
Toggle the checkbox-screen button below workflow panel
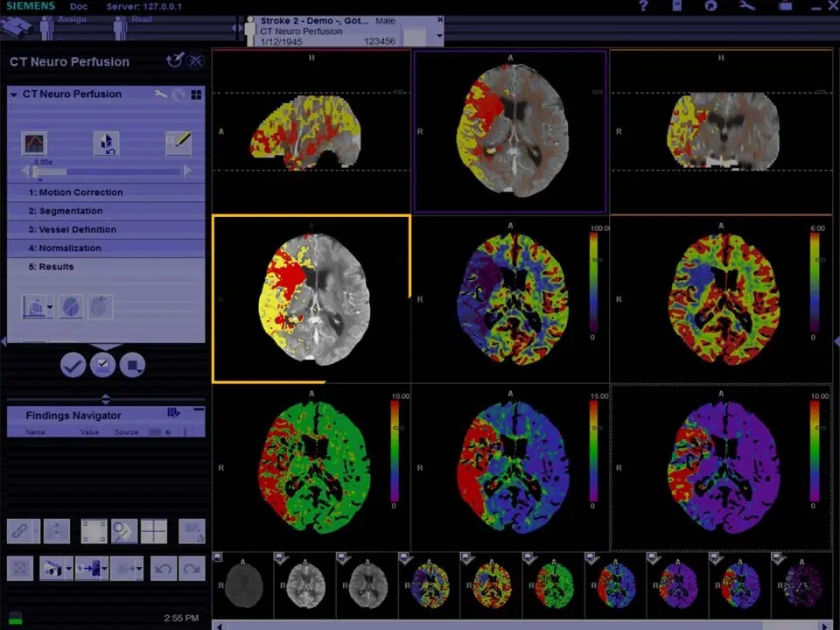coord(102,364)
